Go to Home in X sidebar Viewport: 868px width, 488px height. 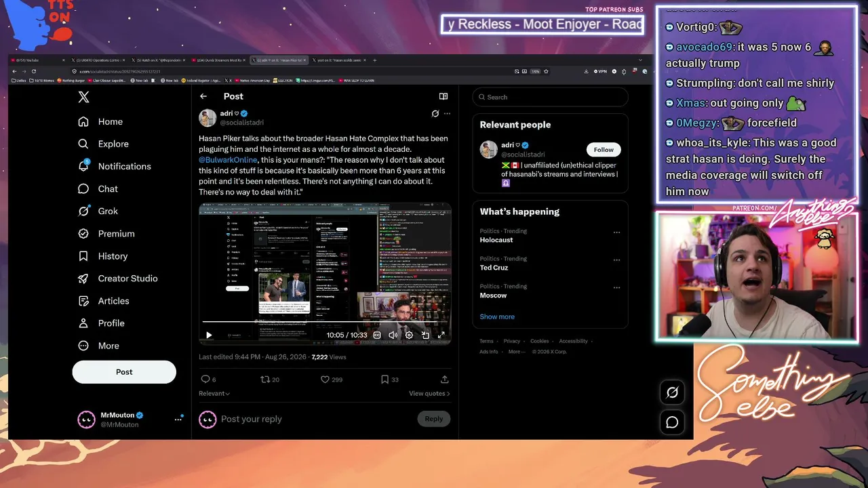(x=100, y=121)
